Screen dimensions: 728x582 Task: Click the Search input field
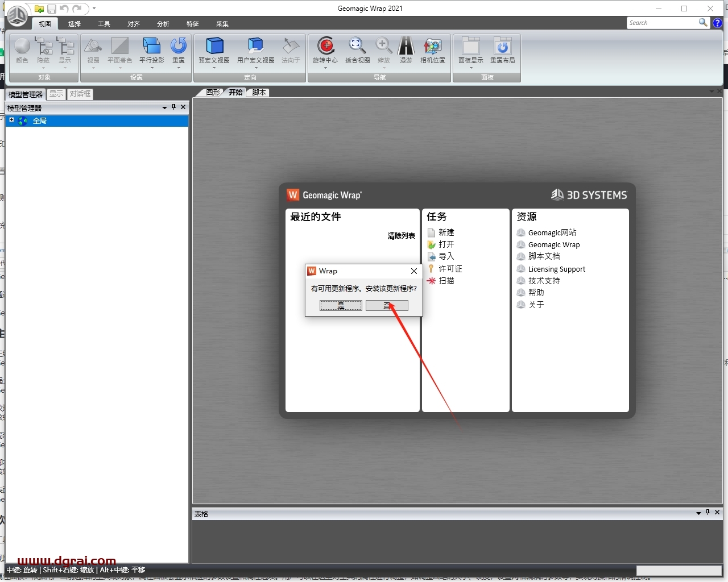pos(662,23)
